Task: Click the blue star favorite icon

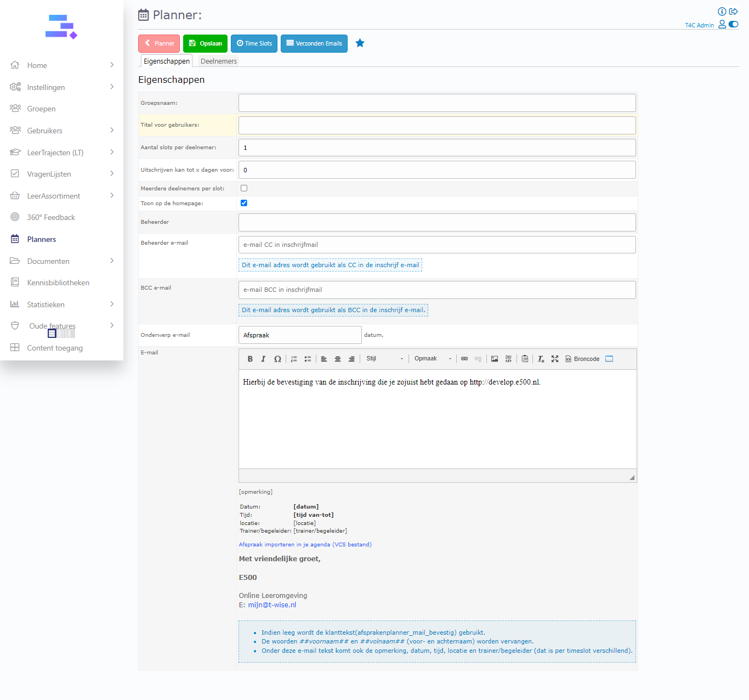Action: [360, 43]
